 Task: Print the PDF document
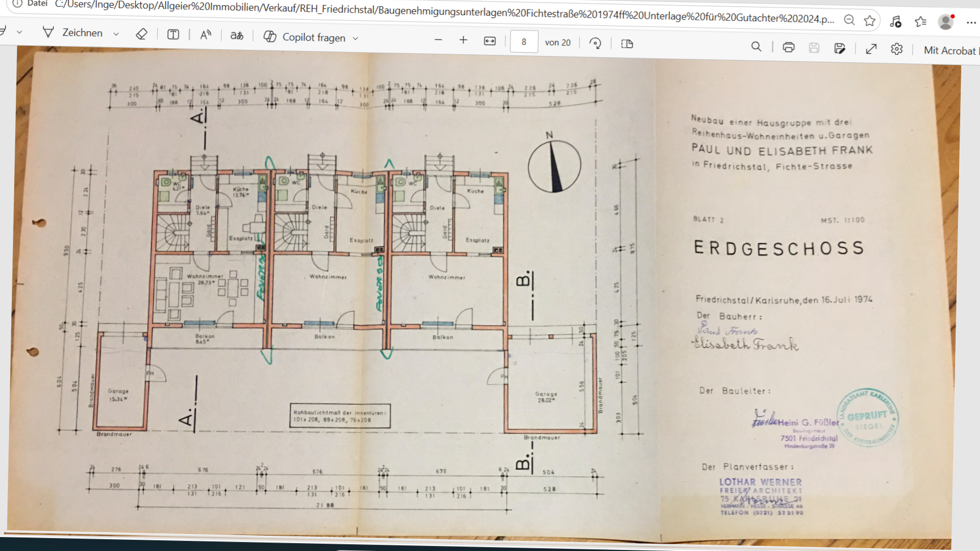pyautogui.click(x=788, y=48)
